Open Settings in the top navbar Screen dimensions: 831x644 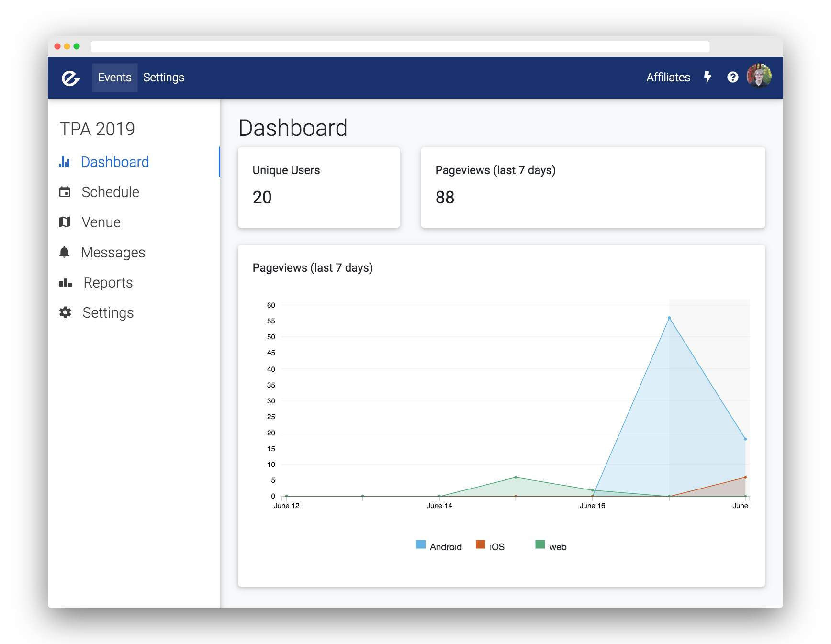pos(164,78)
